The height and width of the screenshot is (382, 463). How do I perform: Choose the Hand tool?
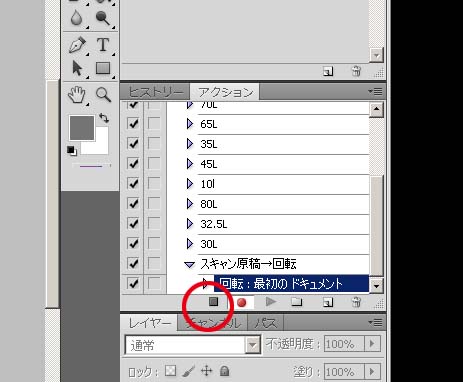[77, 95]
